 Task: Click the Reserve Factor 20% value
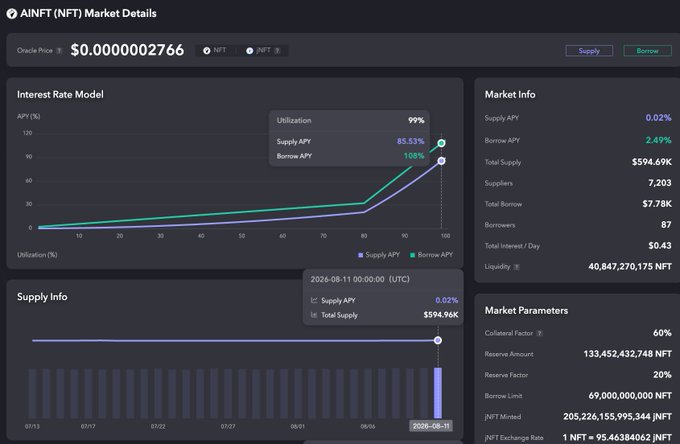tap(662, 375)
